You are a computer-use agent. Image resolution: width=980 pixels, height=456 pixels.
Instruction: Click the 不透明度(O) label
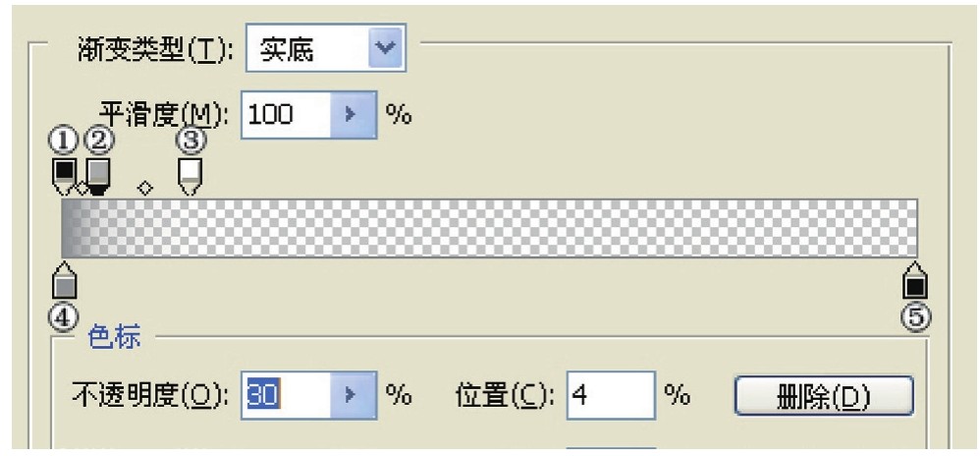[x=146, y=394]
